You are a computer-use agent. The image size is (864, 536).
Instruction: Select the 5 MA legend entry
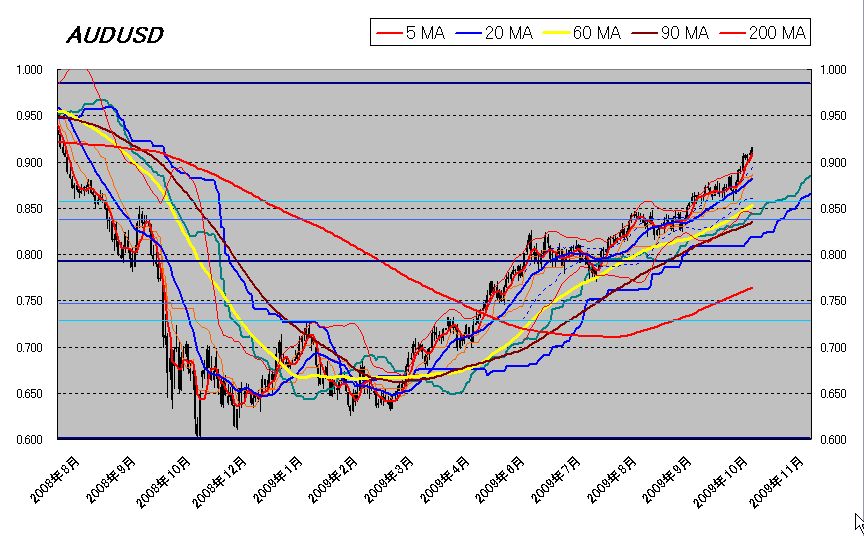[x=411, y=33]
